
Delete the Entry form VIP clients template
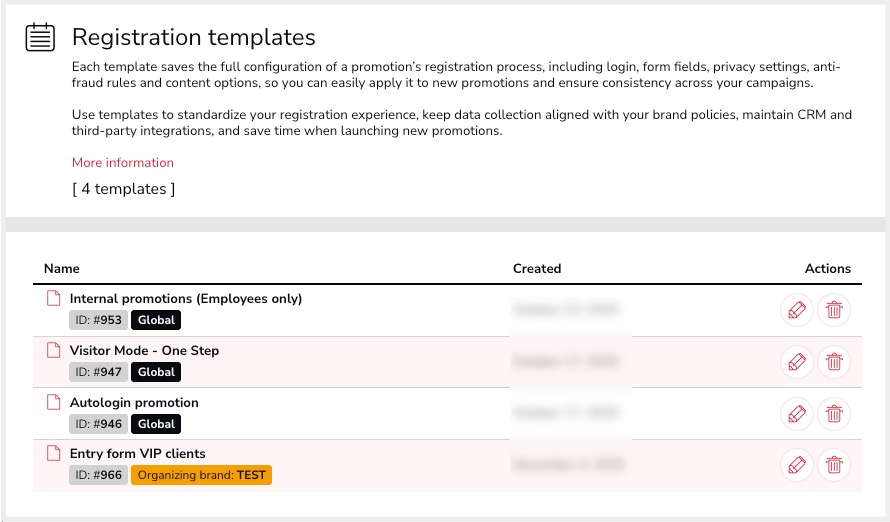[x=834, y=465]
